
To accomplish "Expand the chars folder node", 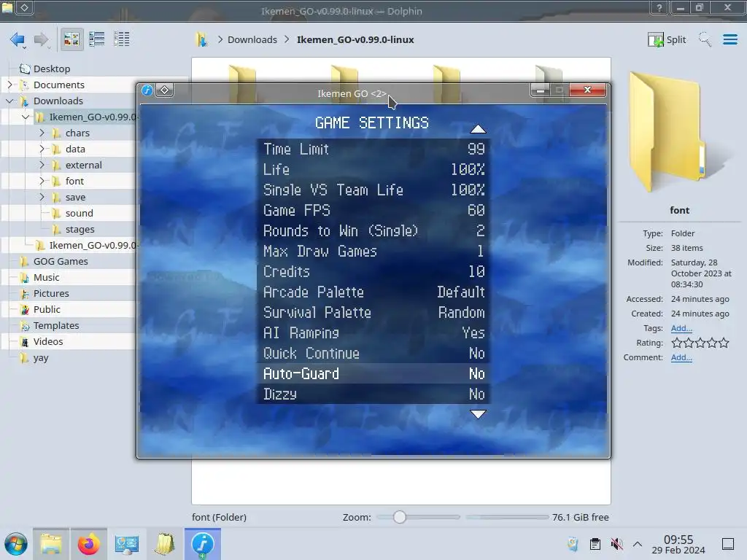I will pos(42,133).
